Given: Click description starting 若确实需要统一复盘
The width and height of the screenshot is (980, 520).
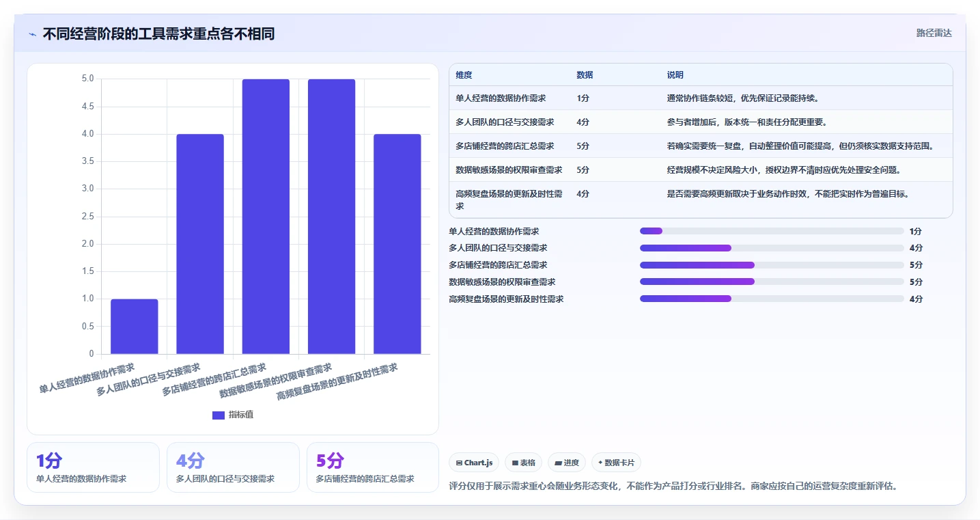Looking at the screenshot, I should pyautogui.click(x=800, y=146).
